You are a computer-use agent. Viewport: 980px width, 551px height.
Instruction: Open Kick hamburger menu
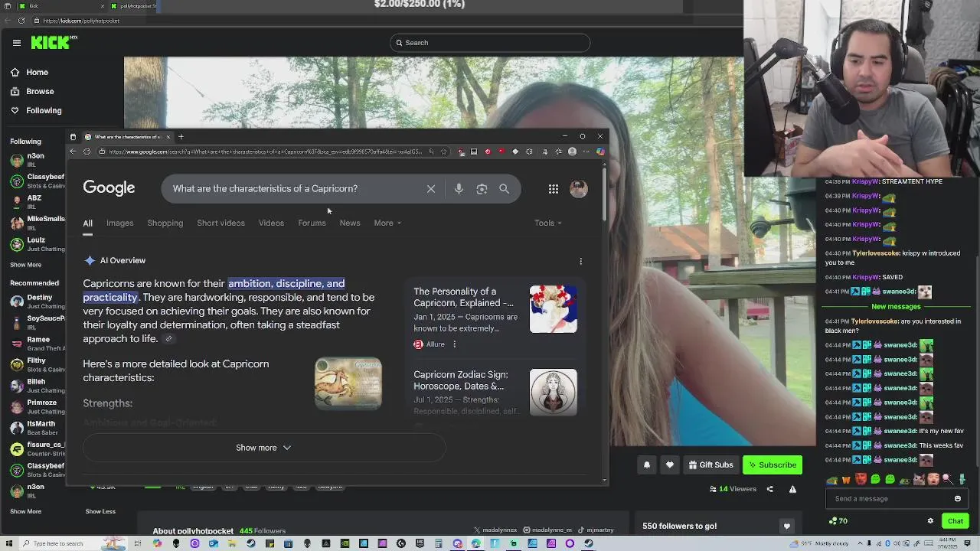pyautogui.click(x=16, y=43)
